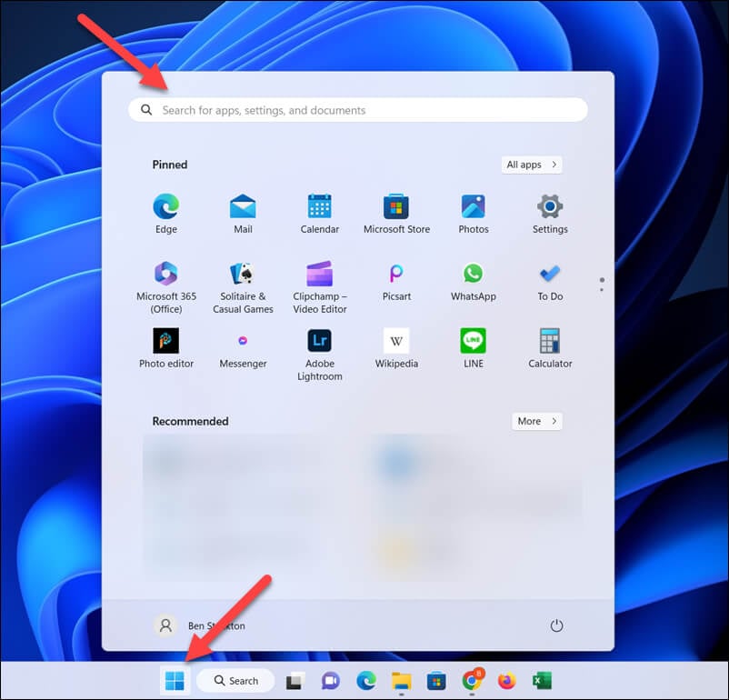Screen dimensions: 729x700
Task: Open Ben's user account menu
Action: coord(200,625)
